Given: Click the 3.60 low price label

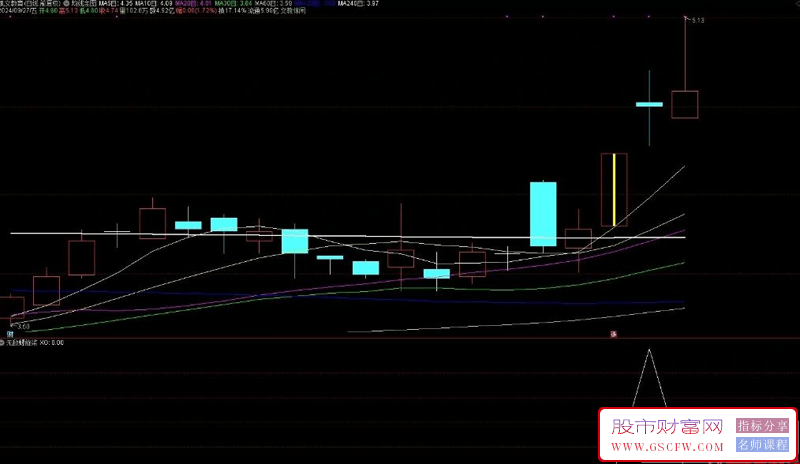Looking at the screenshot, I should (x=23, y=326).
